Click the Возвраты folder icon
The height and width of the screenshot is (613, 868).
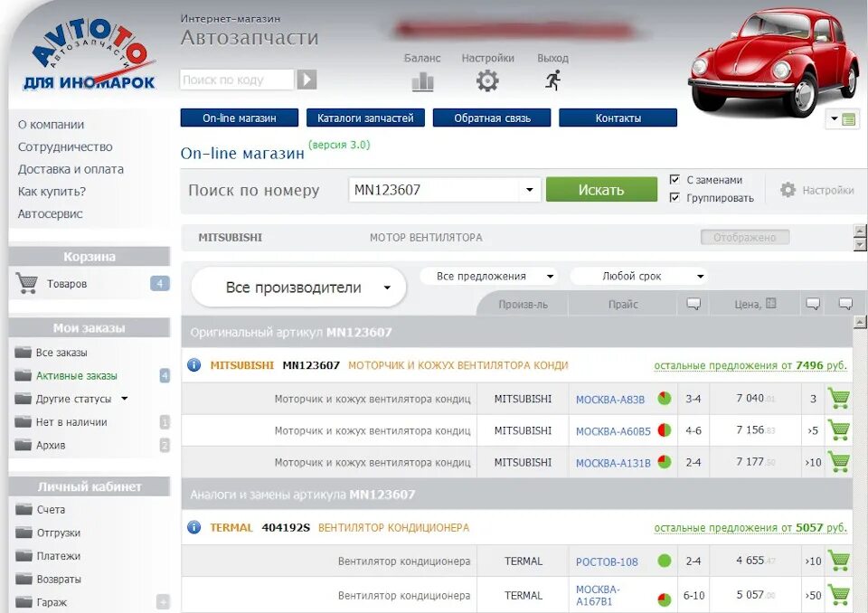click(x=24, y=579)
